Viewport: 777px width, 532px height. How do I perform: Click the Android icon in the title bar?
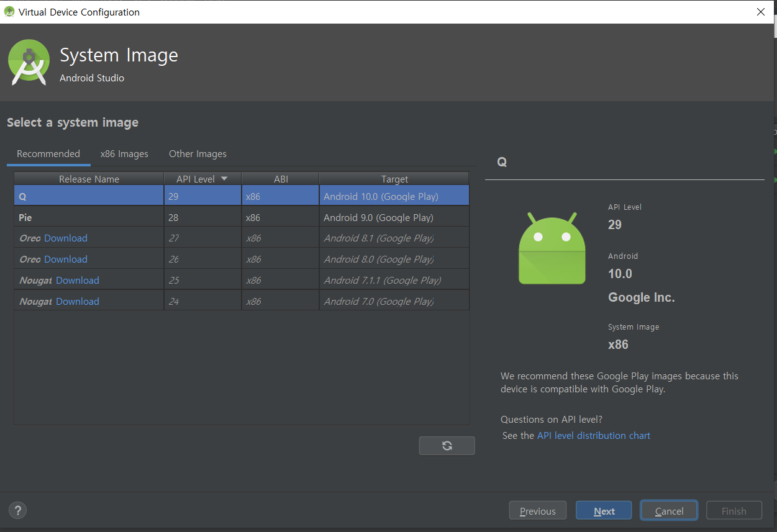tap(9, 12)
